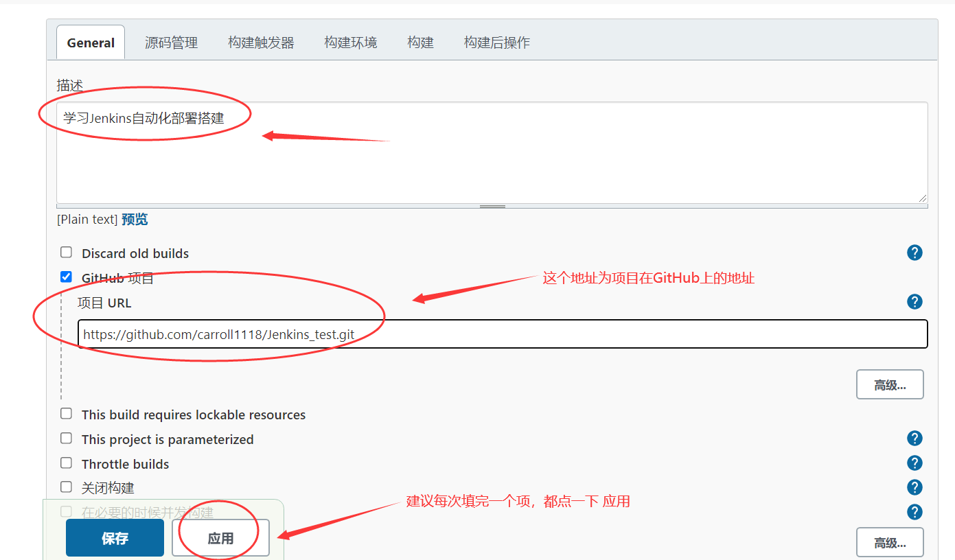Expand the bottom 高级... button
Image resolution: width=955 pixels, height=560 pixels.
click(890, 543)
